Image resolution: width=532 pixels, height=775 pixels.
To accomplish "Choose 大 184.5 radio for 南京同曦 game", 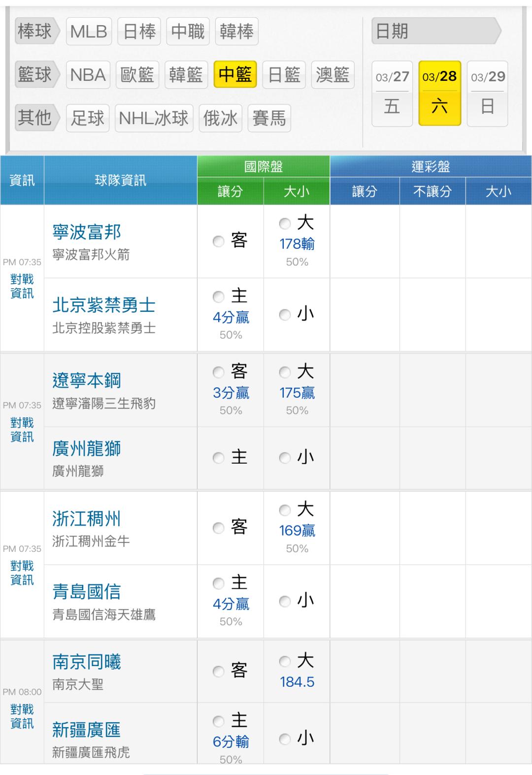I will 285,661.
